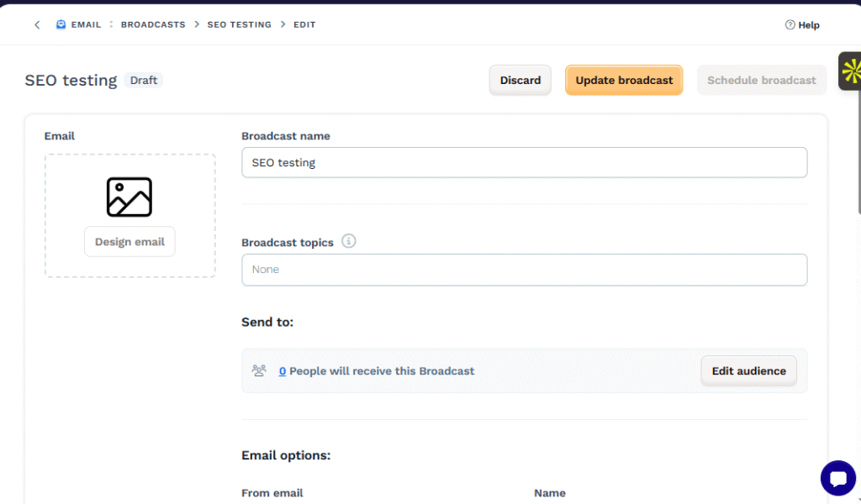Click the From email label
This screenshot has width=861, height=504.
[272, 493]
